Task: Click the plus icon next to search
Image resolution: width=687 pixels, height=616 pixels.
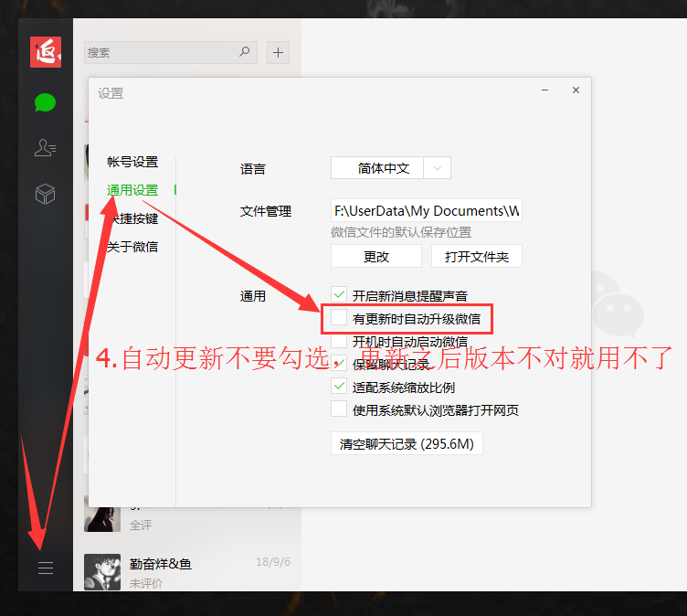Action: click(x=279, y=52)
